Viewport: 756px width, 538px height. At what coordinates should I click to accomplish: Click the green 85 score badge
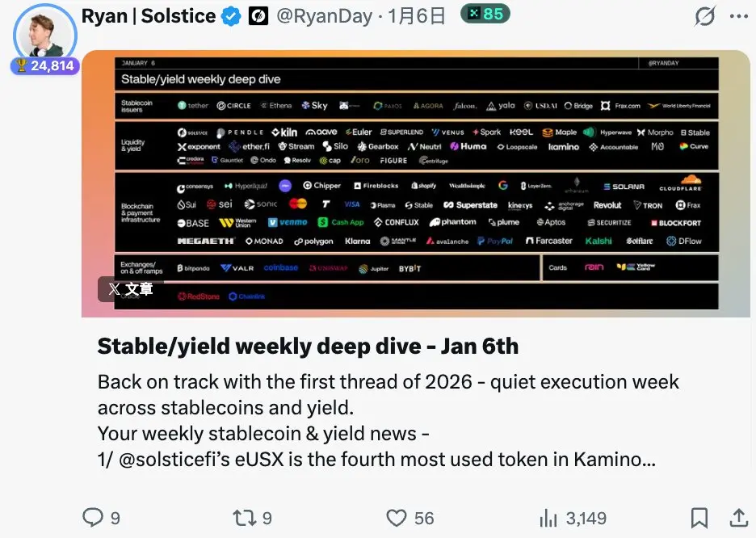(x=485, y=14)
